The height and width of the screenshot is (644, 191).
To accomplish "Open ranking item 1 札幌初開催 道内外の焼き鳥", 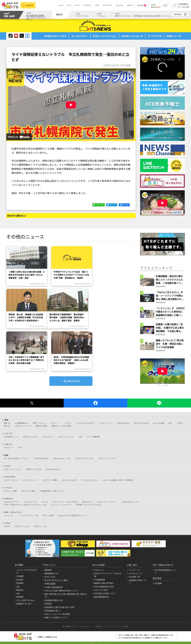I will tap(162, 281).
